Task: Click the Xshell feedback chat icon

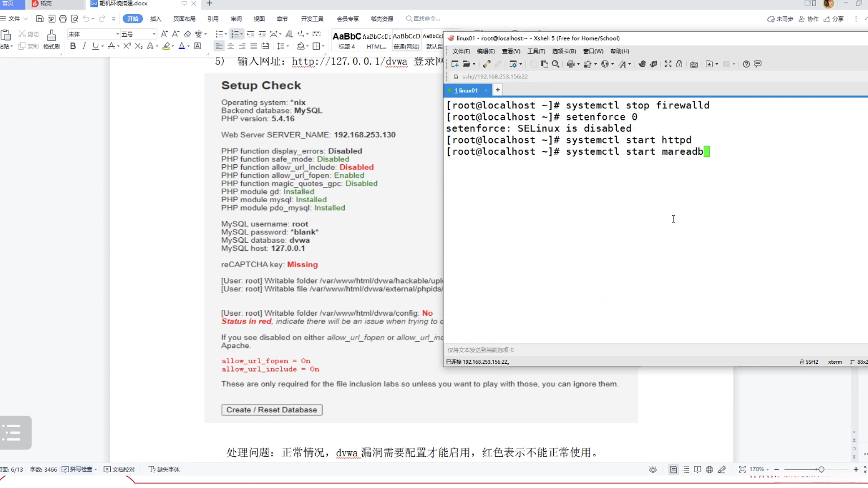Action: click(758, 64)
